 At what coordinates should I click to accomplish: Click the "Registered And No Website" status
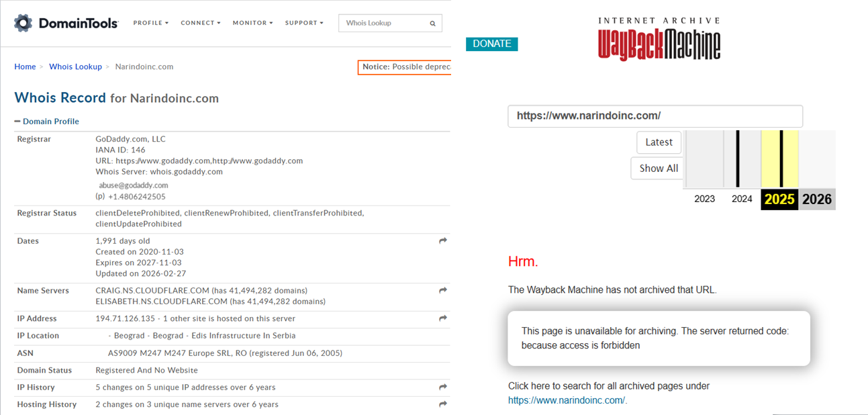pyautogui.click(x=146, y=370)
